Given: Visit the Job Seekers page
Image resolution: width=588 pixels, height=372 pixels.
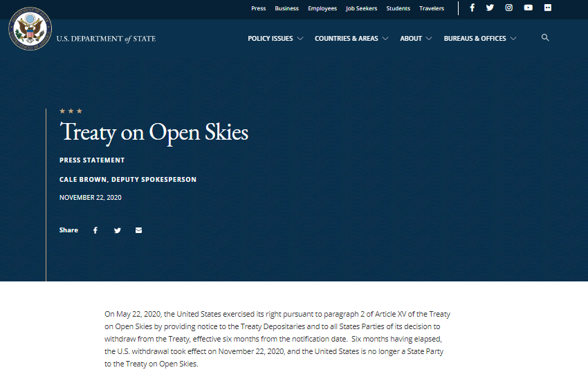Looking at the screenshot, I should [x=361, y=8].
